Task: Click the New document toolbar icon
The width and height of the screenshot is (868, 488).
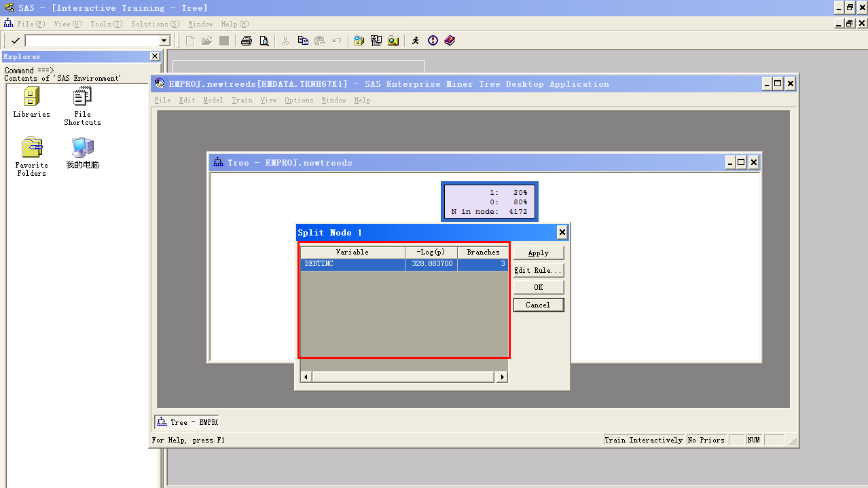Action: click(x=190, y=41)
